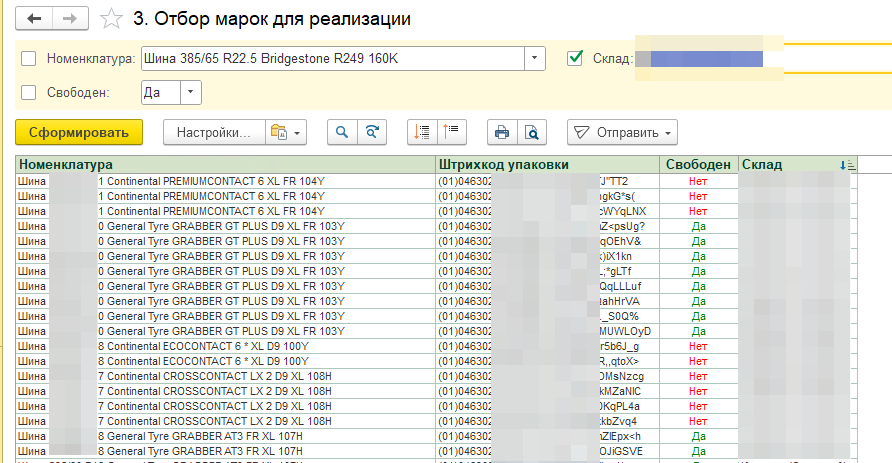
Task: Select barcode cell ending with KqPL4a
Action: (547, 406)
